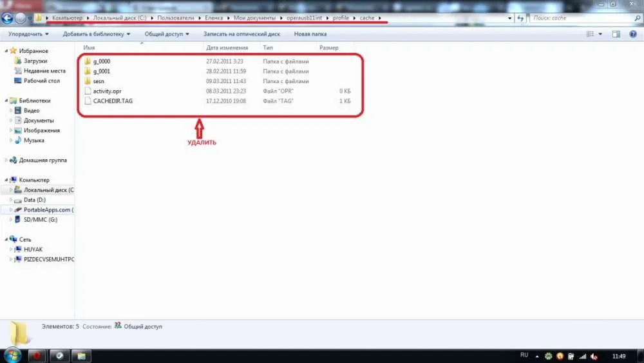Go back with the Back arrow button

7,18
